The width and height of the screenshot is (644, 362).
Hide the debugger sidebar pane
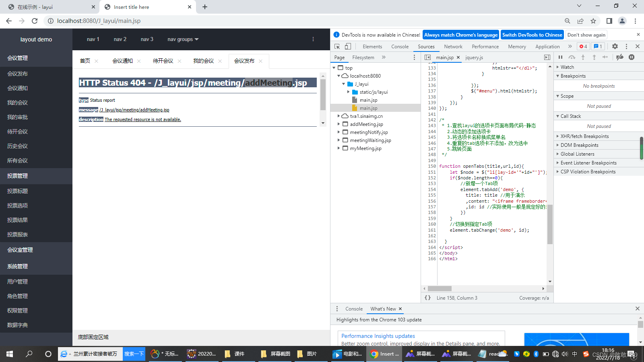click(547, 58)
